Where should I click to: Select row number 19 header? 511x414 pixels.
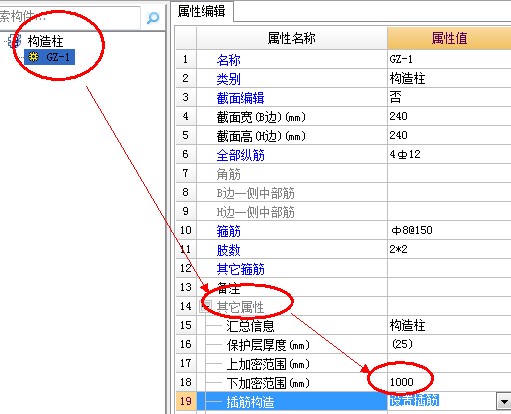tap(186, 401)
